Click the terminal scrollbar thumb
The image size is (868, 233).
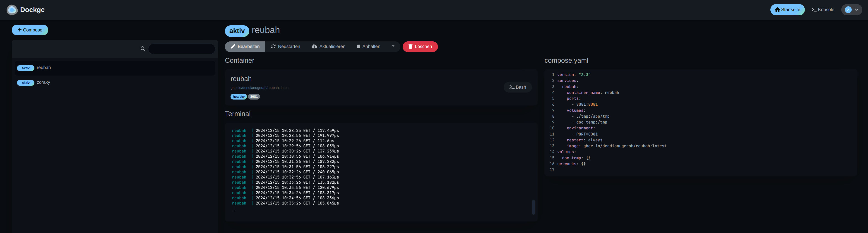point(533,207)
